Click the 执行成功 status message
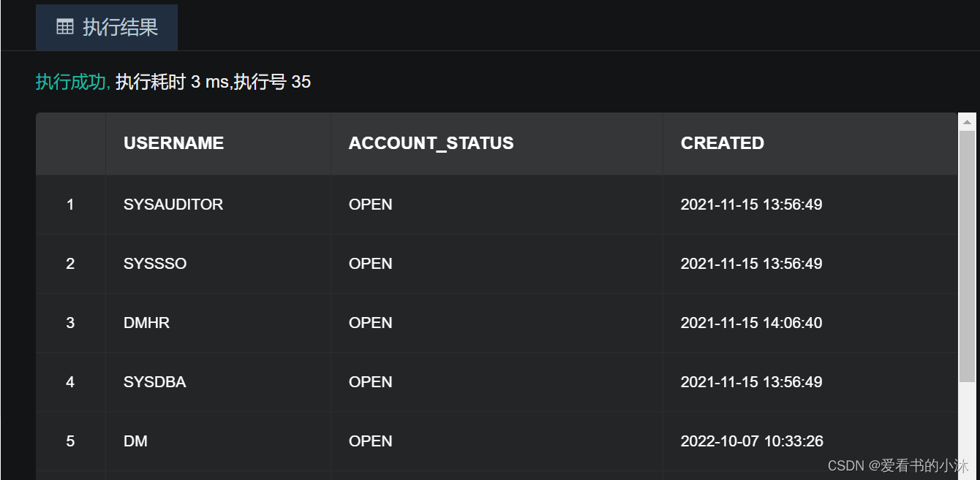The image size is (980, 480). point(72,82)
